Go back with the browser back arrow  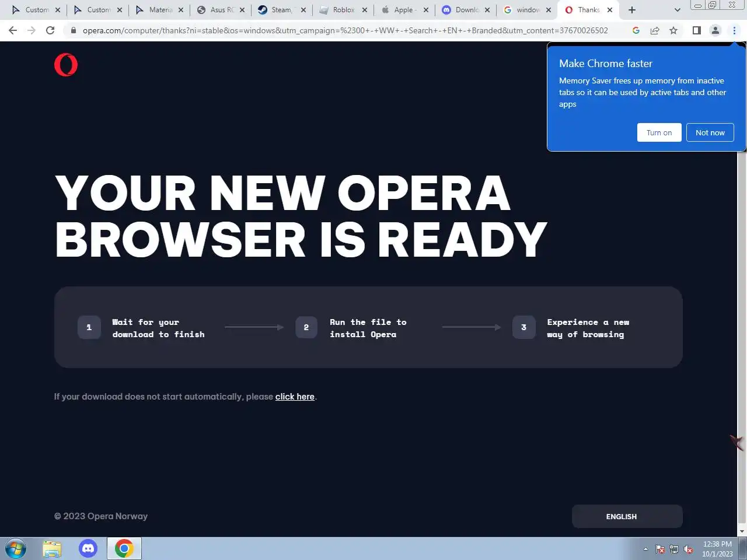tap(13, 30)
